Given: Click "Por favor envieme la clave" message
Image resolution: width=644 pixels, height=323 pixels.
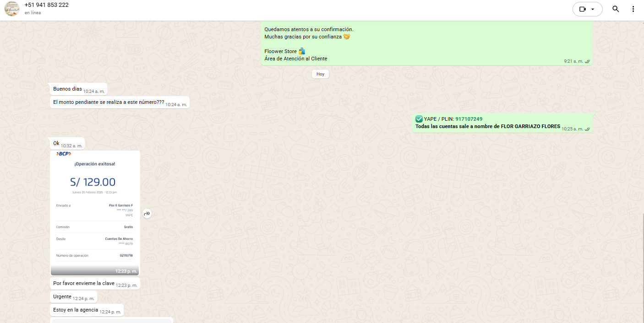Looking at the screenshot, I should (84, 284).
